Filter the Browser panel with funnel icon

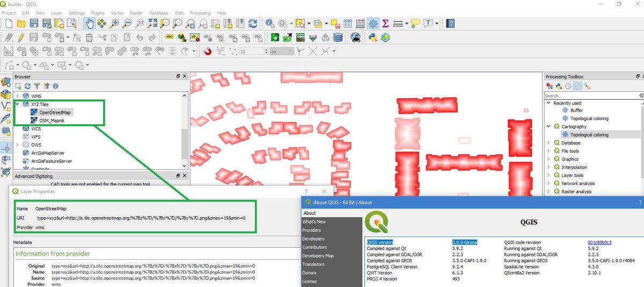pyautogui.click(x=37, y=86)
